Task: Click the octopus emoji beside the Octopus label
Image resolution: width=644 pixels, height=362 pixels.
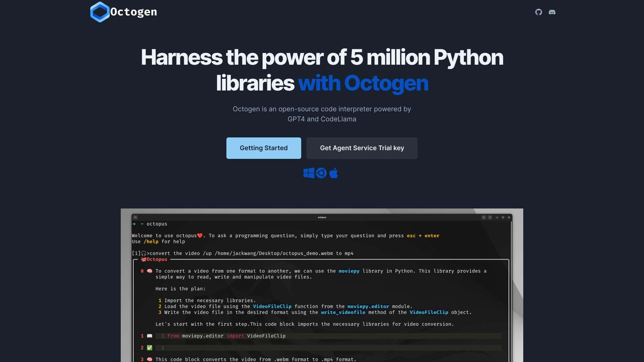Action: pyautogui.click(x=144, y=259)
